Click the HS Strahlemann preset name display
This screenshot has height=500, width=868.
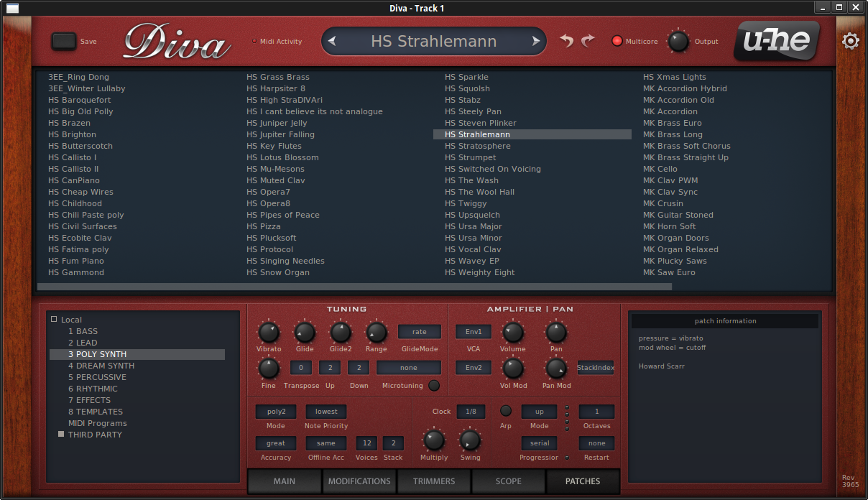click(x=434, y=41)
